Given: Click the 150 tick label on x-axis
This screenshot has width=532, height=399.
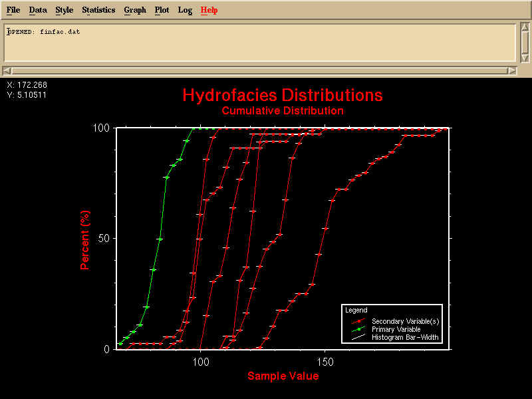Looking at the screenshot, I should pos(325,362).
